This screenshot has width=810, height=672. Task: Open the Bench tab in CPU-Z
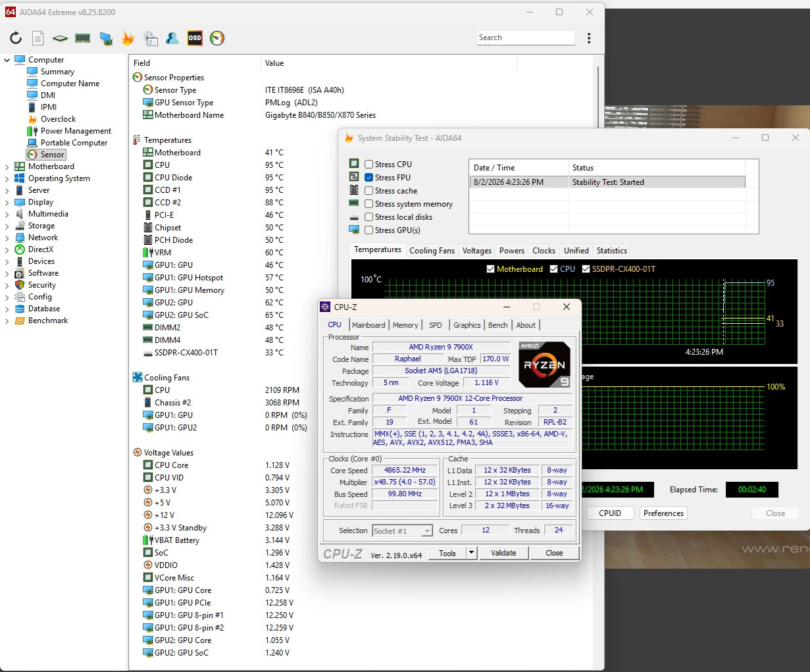(498, 325)
